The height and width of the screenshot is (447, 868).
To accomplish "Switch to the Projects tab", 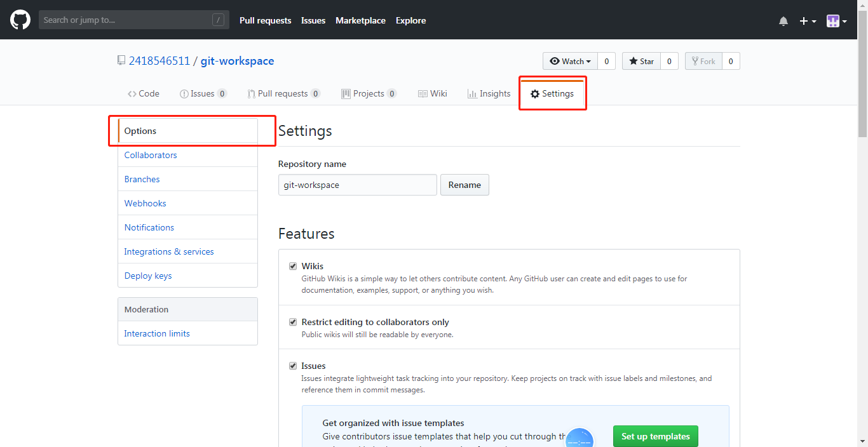I will point(369,93).
